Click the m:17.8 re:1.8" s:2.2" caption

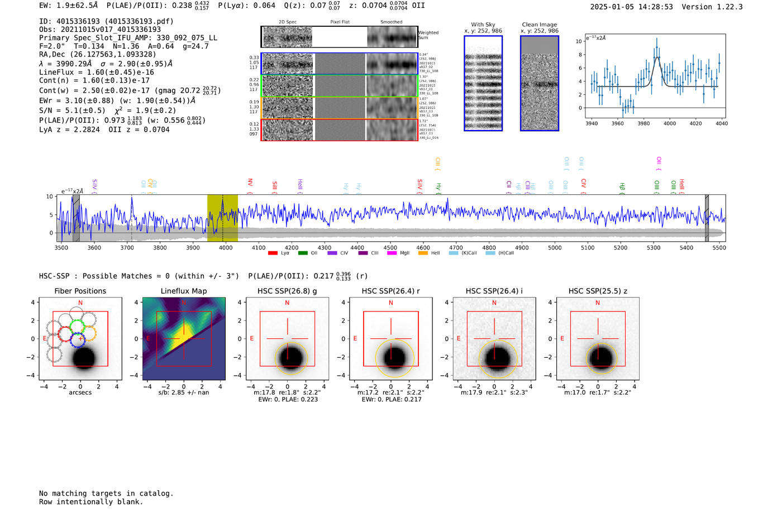point(287,392)
